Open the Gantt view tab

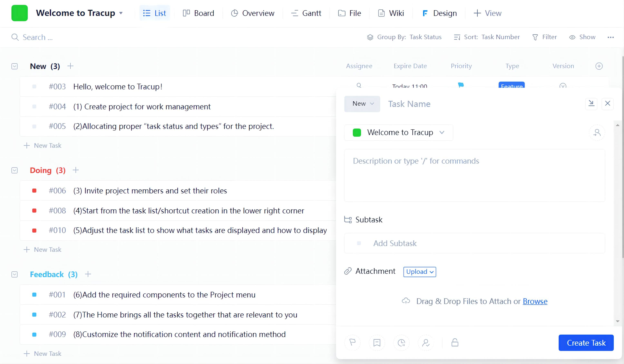point(306,13)
